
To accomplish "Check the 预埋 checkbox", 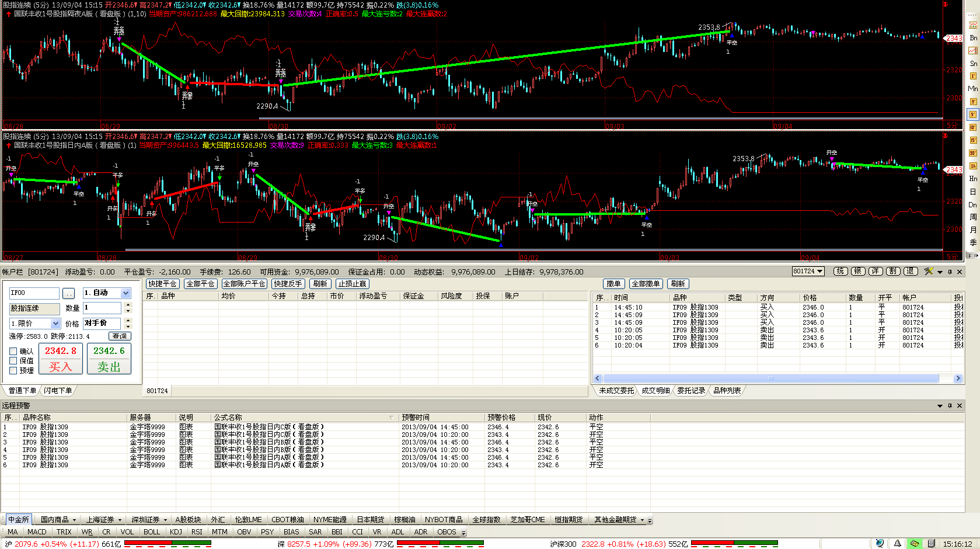I will (13, 370).
